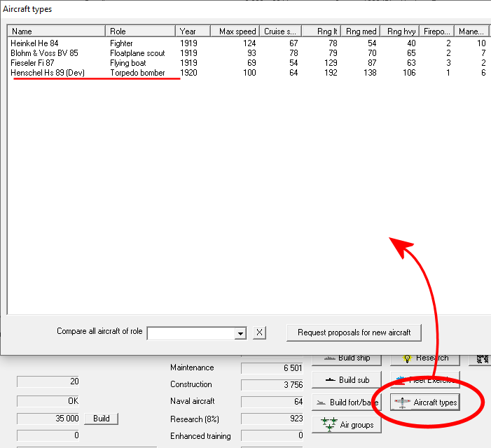Open the Build fort/base button
491x448 pixels.
347,402
